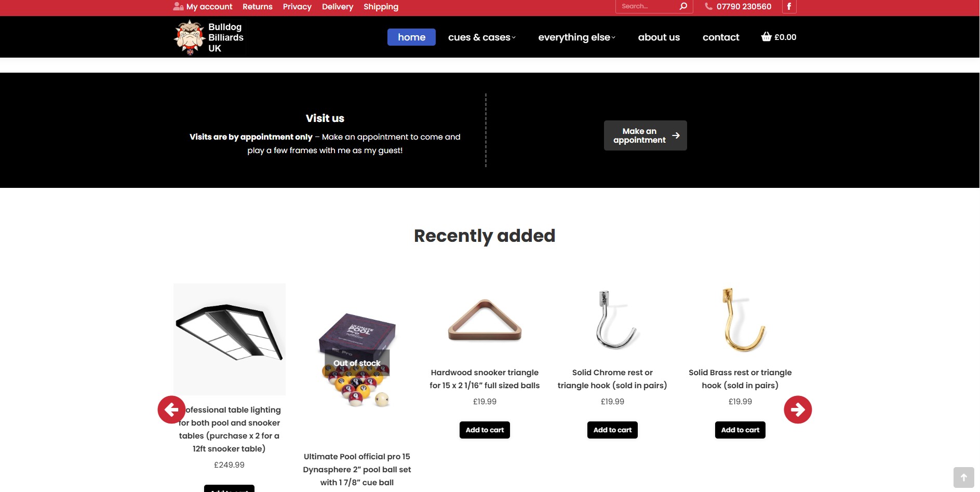
Task: Open My account user icon link
Action: (178, 6)
